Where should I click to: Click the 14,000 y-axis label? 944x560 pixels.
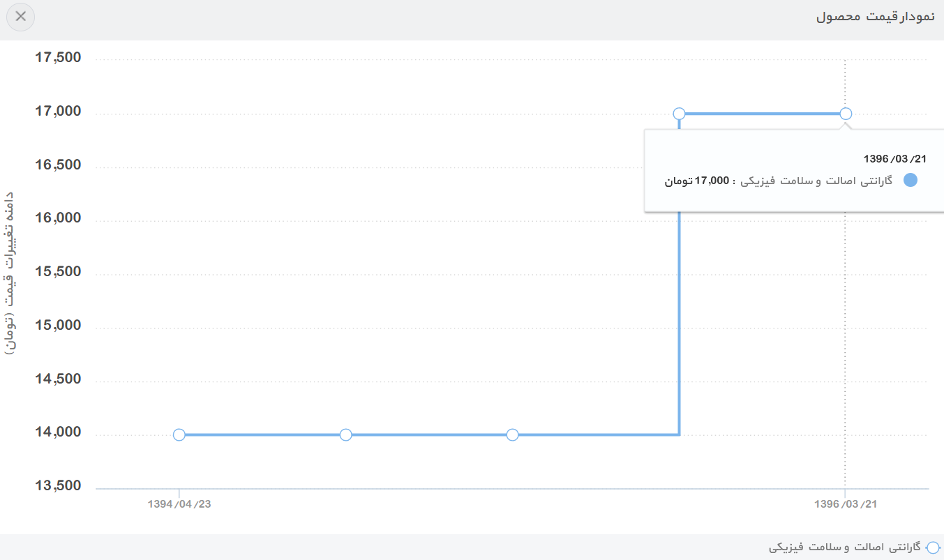pyautogui.click(x=58, y=432)
